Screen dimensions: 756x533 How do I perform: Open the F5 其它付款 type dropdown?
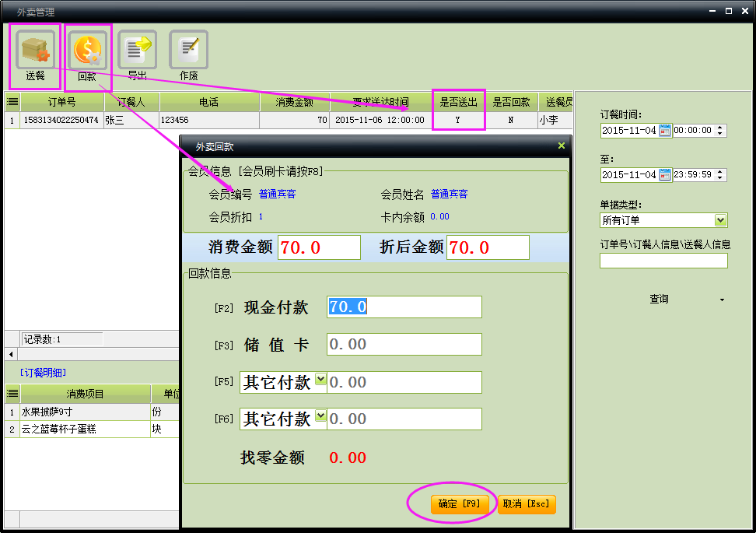coord(320,379)
